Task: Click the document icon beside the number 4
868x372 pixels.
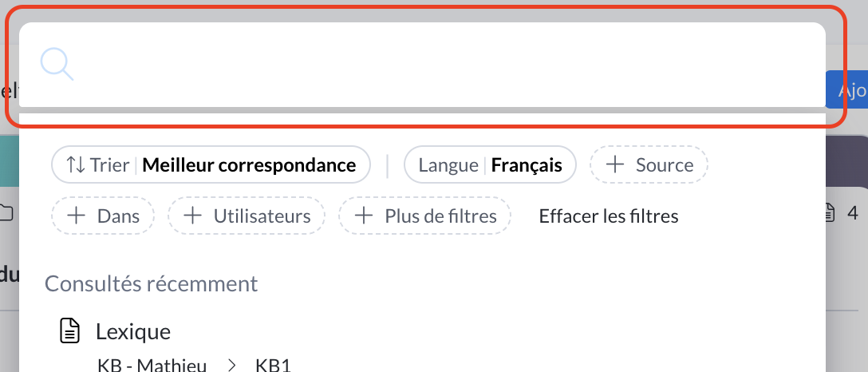Action: tap(830, 213)
